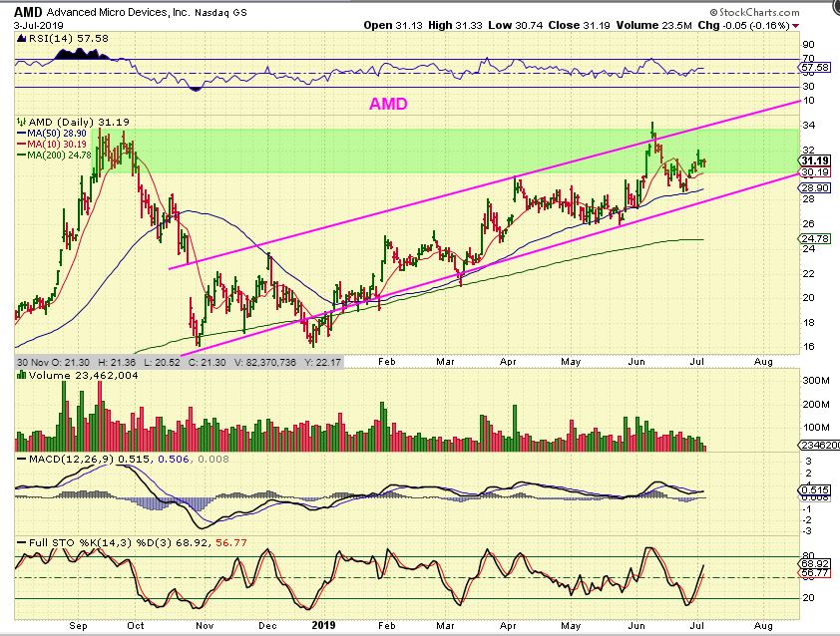The image size is (840, 636).
Task: Click the 30 Nov OHLC data readout bar
Action: 179,363
